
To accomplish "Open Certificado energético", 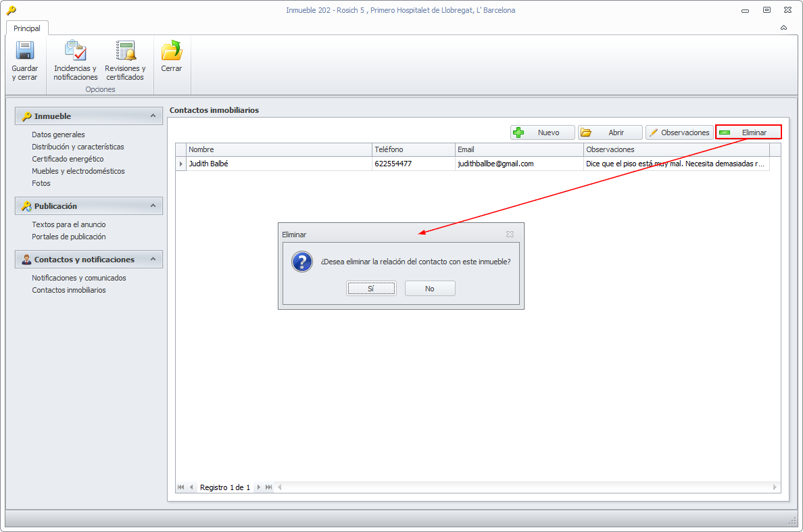I will pyautogui.click(x=68, y=160).
